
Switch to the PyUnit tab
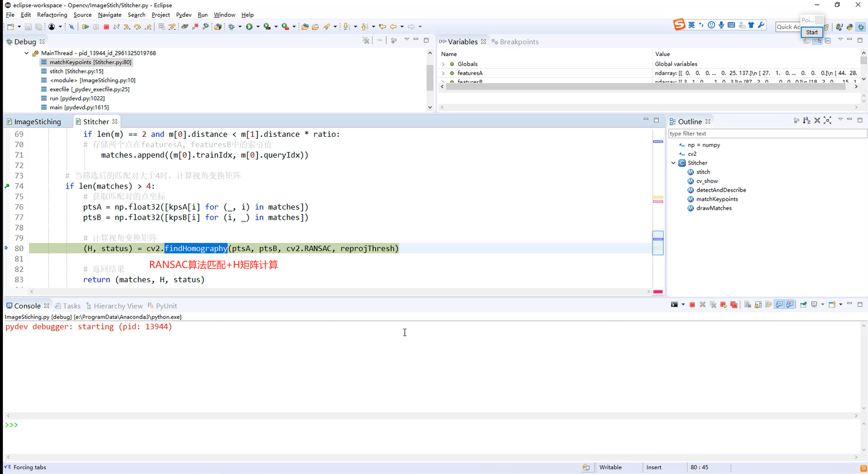[162, 306]
